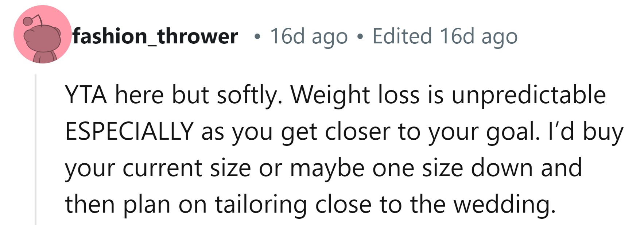Click the word "ESPECIALLY" in the comment

tap(129, 131)
